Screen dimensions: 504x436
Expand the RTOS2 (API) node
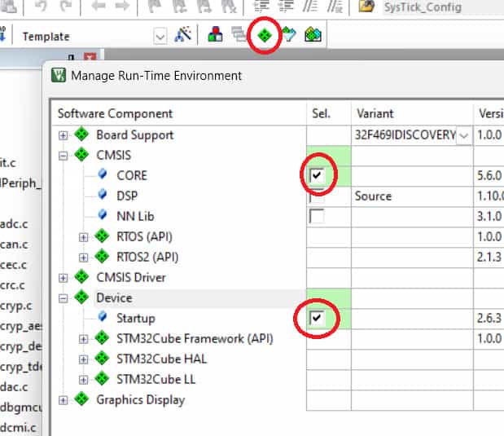coord(84,258)
